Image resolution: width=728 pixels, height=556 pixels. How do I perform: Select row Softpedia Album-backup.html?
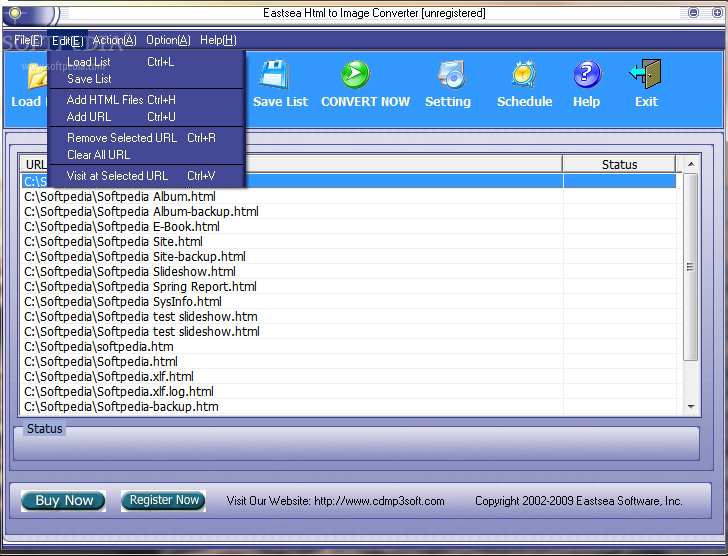tap(348, 212)
